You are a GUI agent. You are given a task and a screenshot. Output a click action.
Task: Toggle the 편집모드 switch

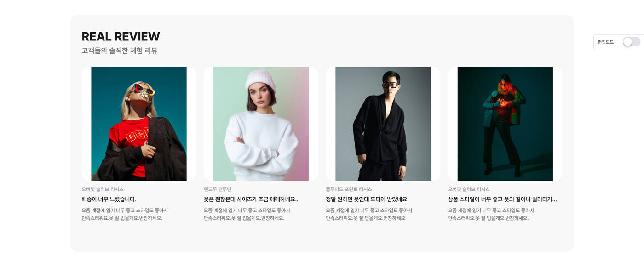click(x=631, y=42)
